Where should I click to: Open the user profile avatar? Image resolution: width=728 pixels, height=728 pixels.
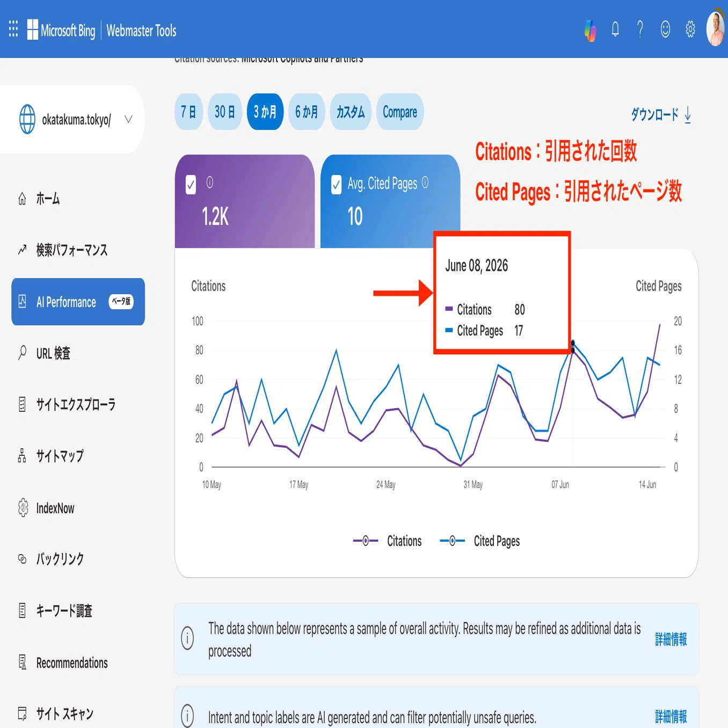(x=716, y=29)
